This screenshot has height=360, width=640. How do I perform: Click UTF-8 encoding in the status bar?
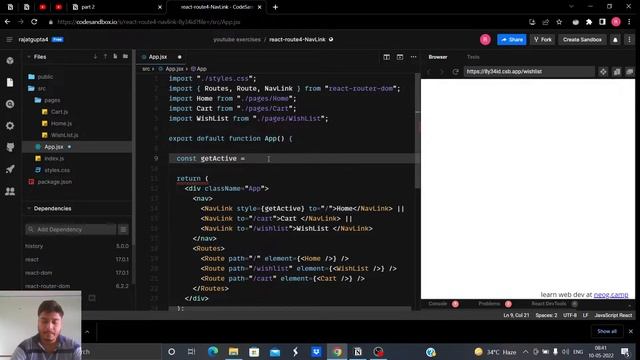pyautogui.click(x=570, y=315)
